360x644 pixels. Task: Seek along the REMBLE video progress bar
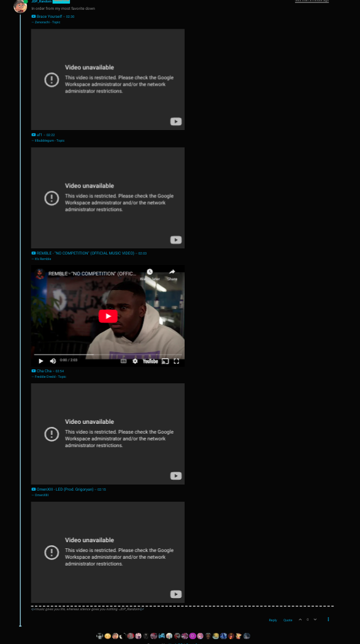point(108,354)
